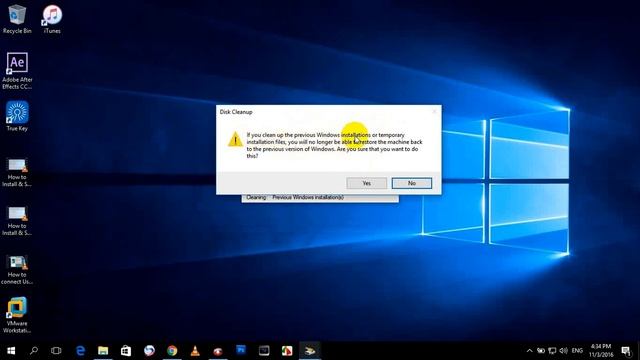Click ENG language indicator
The height and width of the screenshot is (360, 640).
[577, 351]
